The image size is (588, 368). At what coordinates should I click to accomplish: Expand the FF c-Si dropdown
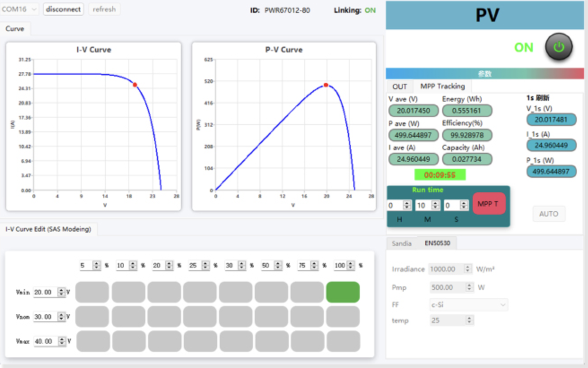pos(468,305)
